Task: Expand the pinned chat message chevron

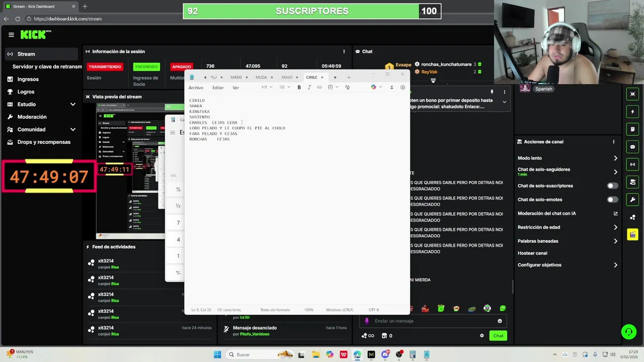Action: pos(504,102)
